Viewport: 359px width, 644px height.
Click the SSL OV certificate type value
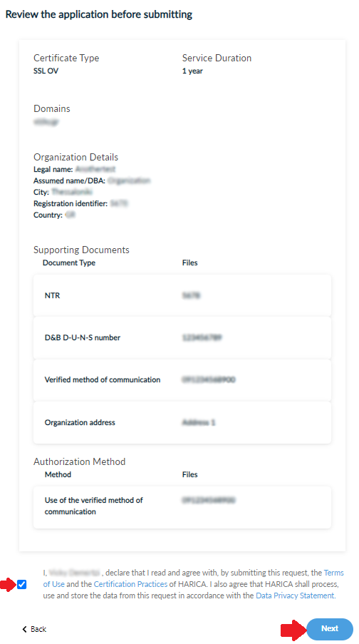click(46, 71)
